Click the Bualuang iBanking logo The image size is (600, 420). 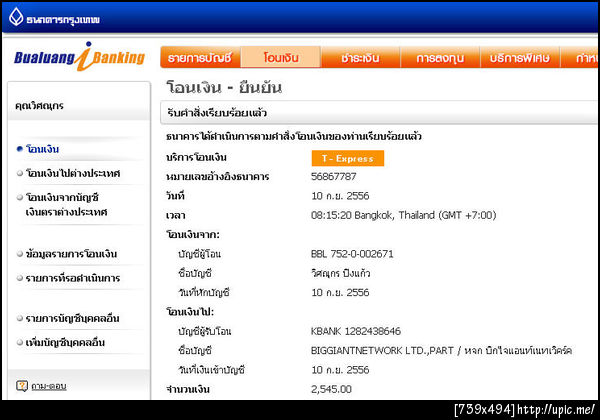pyautogui.click(x=80, y=57)
